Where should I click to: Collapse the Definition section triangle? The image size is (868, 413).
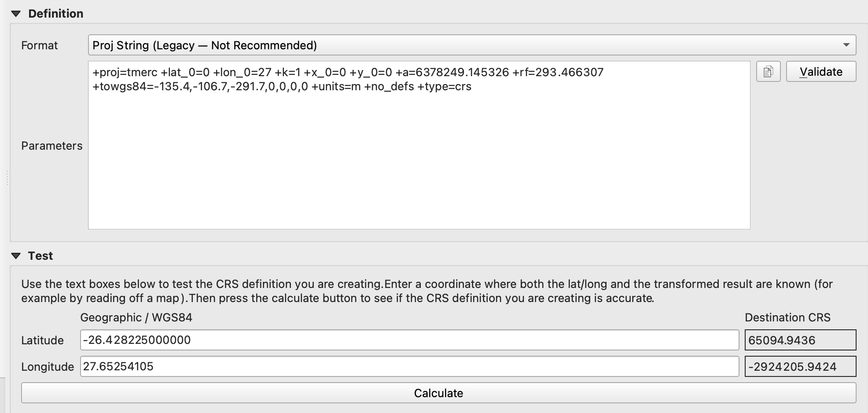point(16,14)
